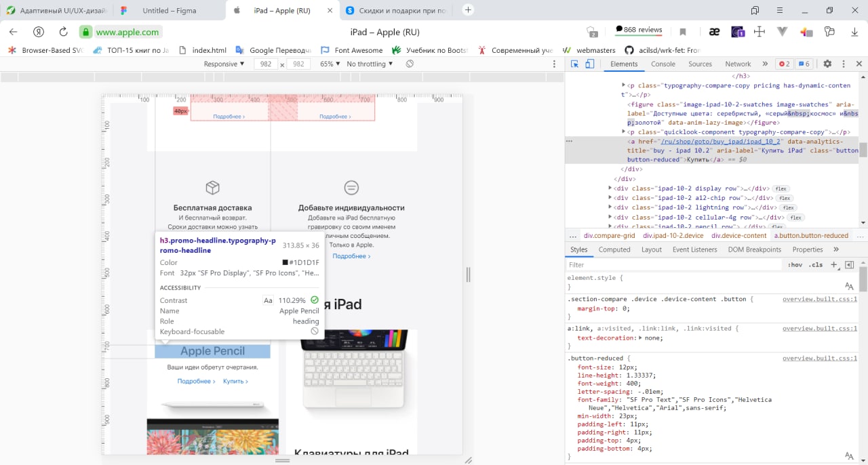Toggle the .cls class editor button
Screen dimensions: 868x465
pyautogui.click(x=816, y=265)
